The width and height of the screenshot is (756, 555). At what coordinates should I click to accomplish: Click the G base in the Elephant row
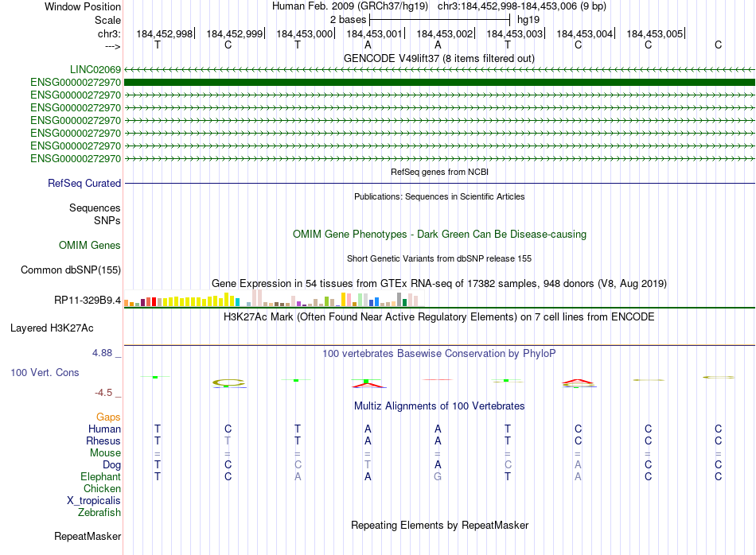438,476
